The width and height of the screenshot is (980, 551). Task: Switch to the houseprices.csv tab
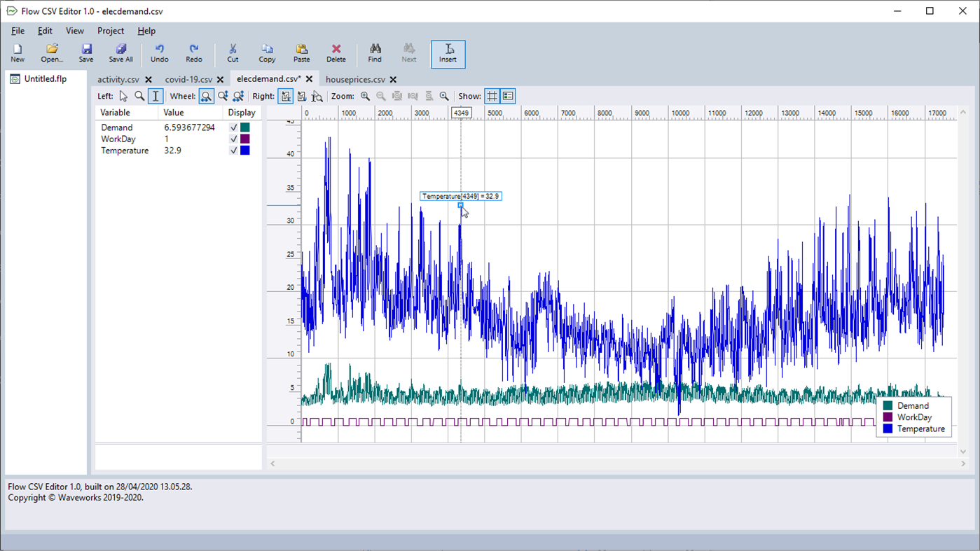(356, 79)
